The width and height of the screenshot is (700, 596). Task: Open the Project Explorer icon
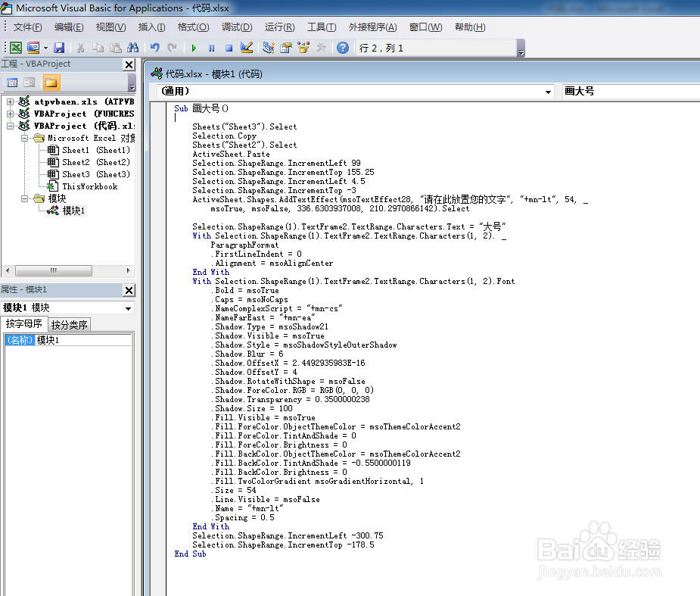pos(269,48)
